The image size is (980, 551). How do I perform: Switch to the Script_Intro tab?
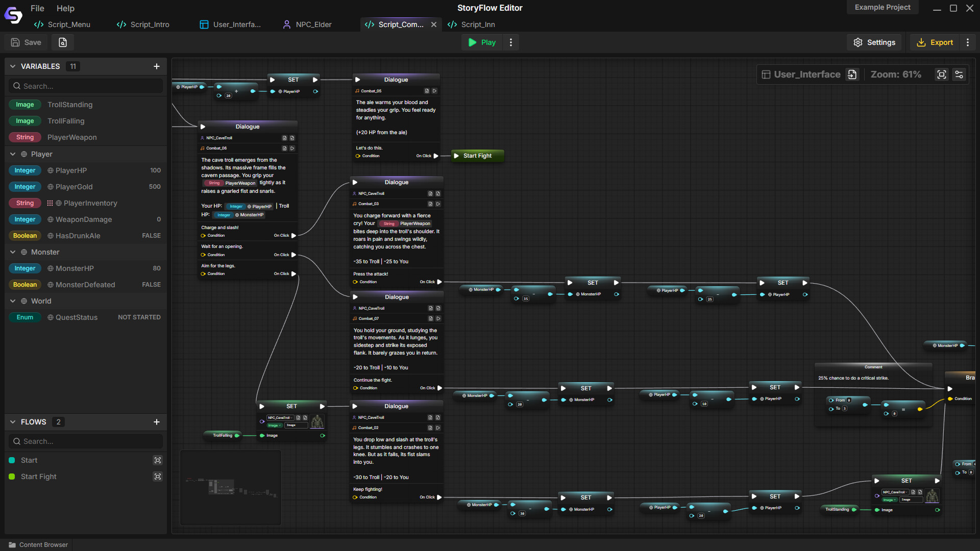click(x=143, y=24)
